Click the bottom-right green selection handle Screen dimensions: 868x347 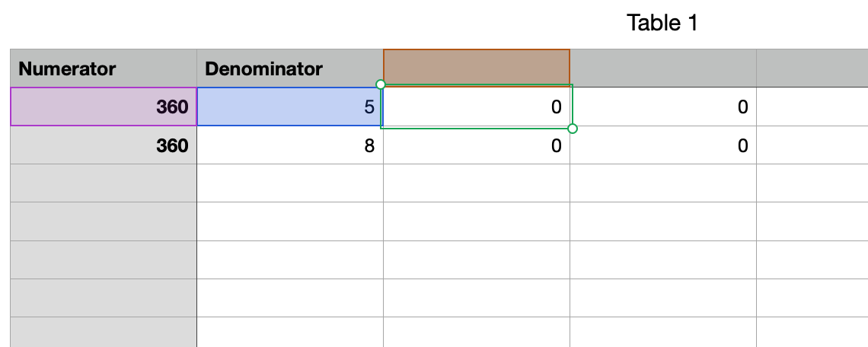573,129
